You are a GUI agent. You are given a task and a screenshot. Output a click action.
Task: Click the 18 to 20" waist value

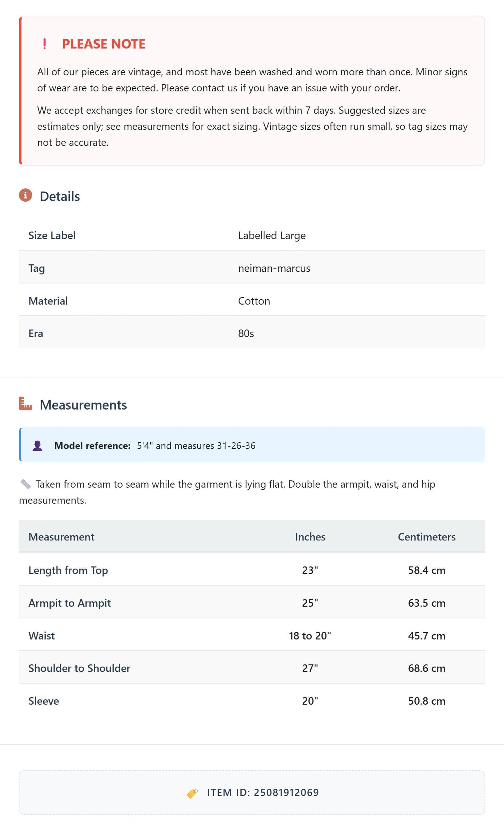click(x=310, y=636)
